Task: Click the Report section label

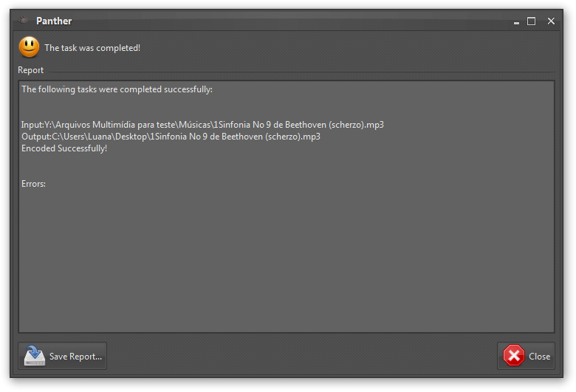Action: [31, 70]
